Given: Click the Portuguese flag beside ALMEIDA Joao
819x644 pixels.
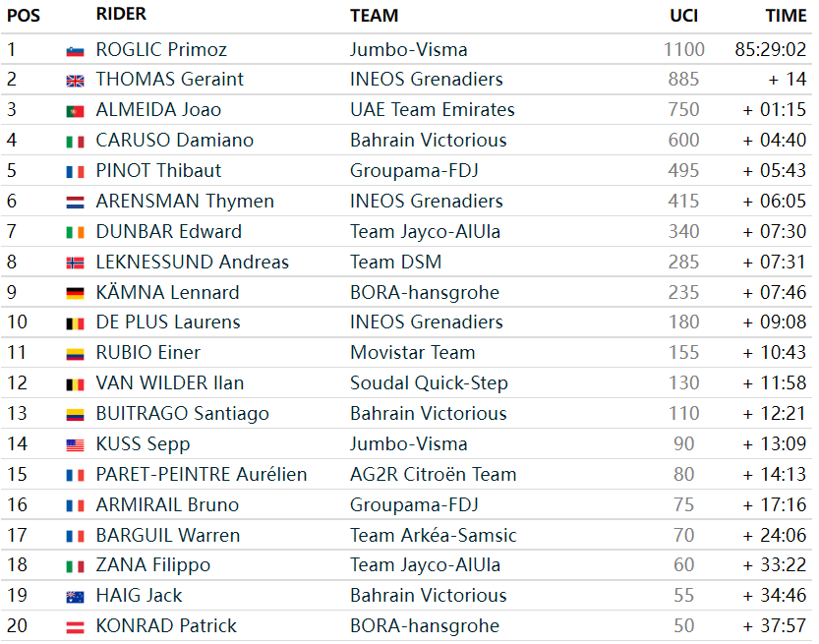Looking at the screenshot, I should (x=75, y=111).
